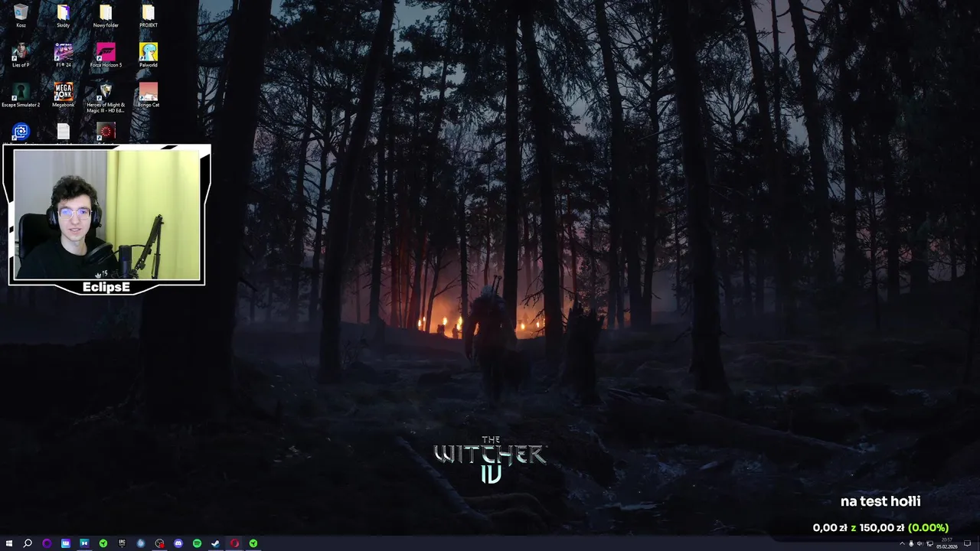Screen dimensions: 980x551
Task: Open Spotify from the taskbar
Action: tap(197, 543)
